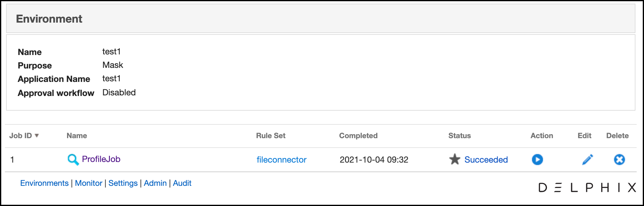View the Succeeded status details
The height and width of the screenshot is (206, 644).
tap(486, 160)
